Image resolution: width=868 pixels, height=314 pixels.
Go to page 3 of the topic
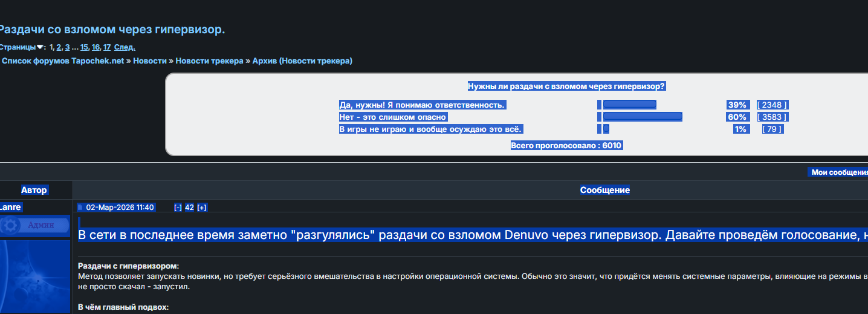[x=67, y=47]
